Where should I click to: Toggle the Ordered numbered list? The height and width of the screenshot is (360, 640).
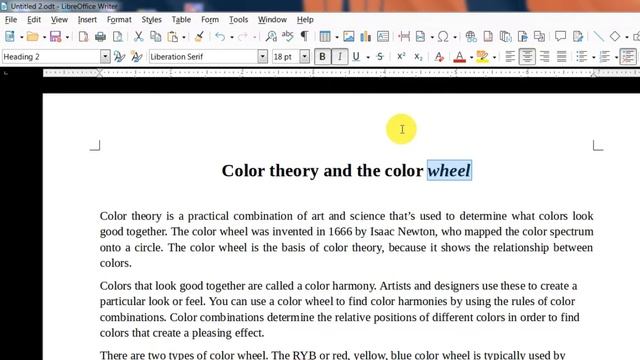tap(604, 57)
